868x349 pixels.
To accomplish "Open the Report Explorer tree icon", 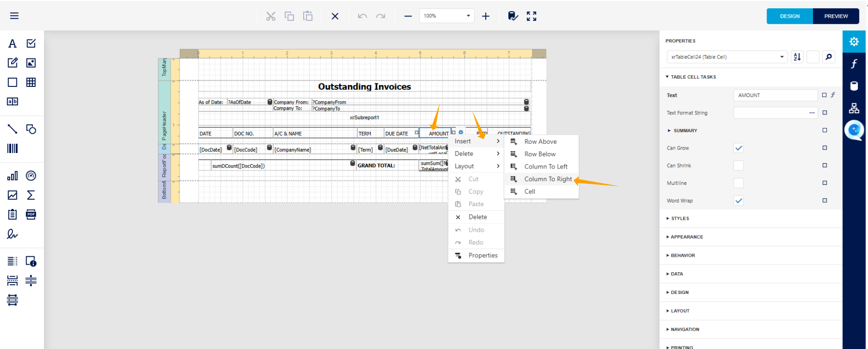I will (x=854, y=108).
